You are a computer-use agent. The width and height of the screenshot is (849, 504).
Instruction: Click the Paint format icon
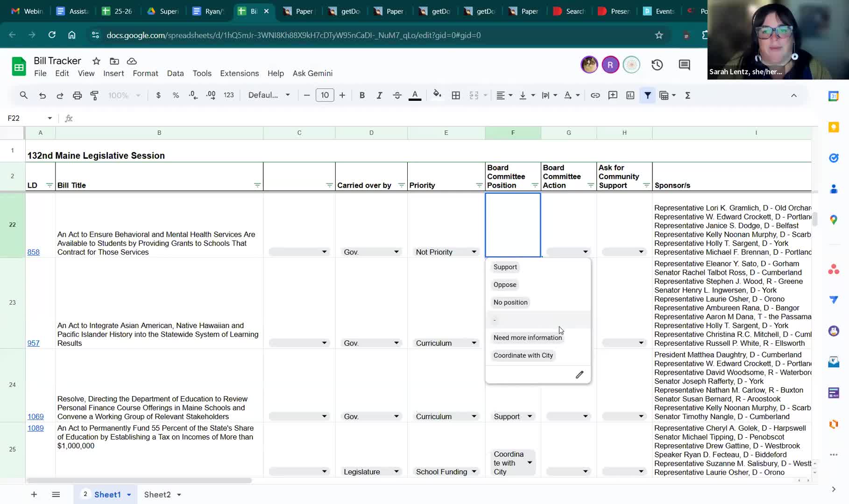click(x=94, y=95)
